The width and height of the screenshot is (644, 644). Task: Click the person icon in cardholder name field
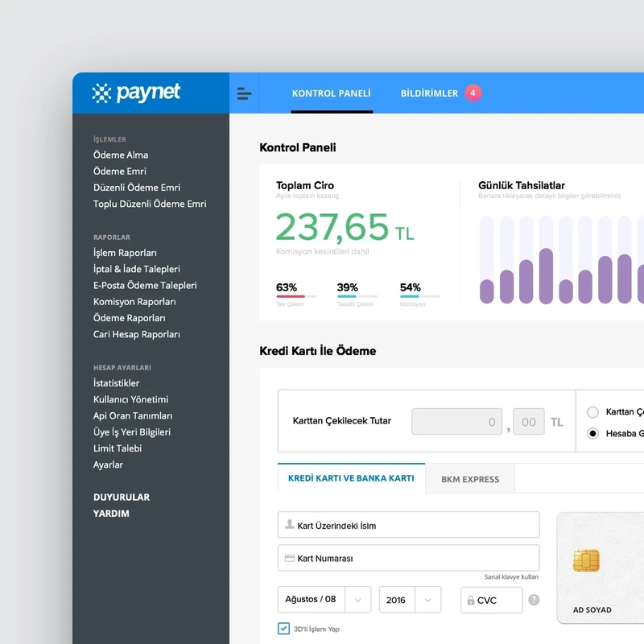click(289, 524)
